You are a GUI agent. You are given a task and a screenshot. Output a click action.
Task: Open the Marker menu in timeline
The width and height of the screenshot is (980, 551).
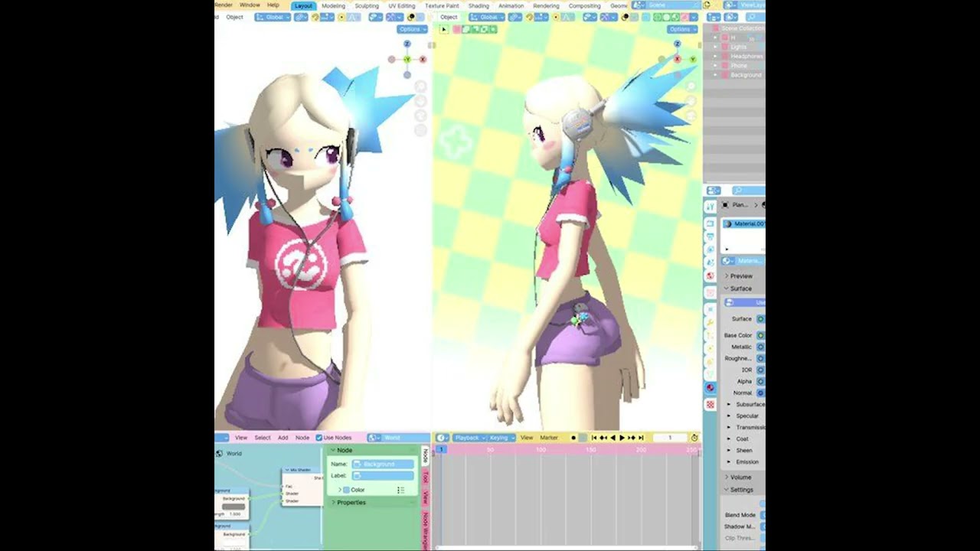pos(549,438)
